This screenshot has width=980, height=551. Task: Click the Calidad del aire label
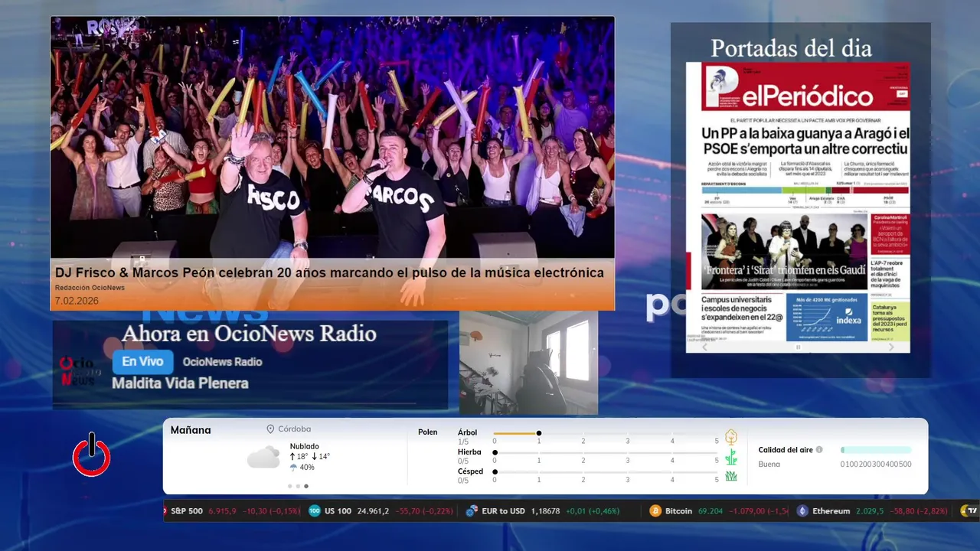(x=786, y=450)
